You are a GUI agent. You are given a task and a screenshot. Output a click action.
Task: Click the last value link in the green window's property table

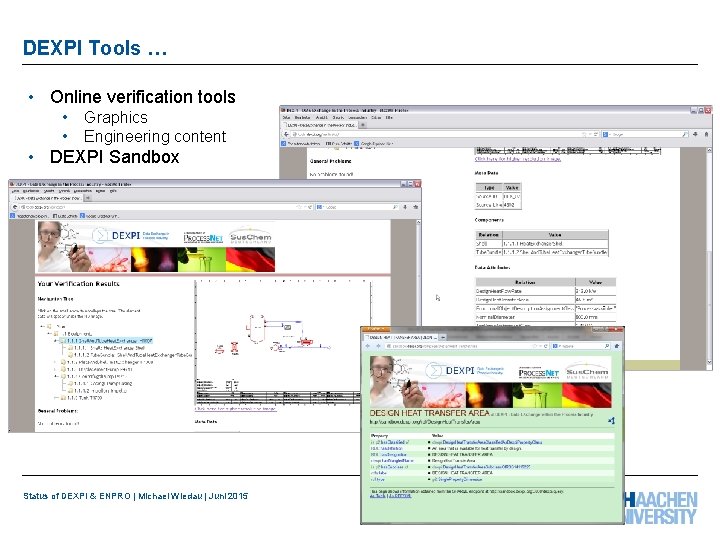point(457,479)
